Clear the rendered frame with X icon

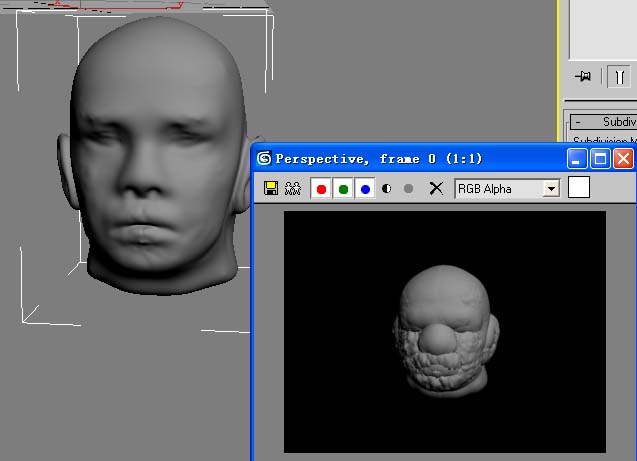[435, 188]
